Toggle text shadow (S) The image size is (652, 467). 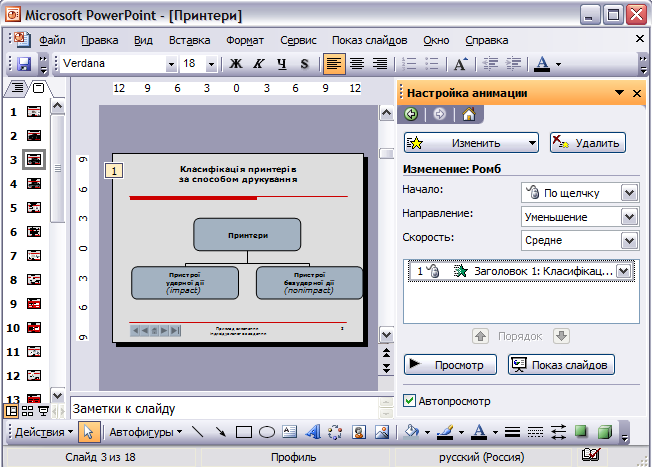tap(304, 64)
